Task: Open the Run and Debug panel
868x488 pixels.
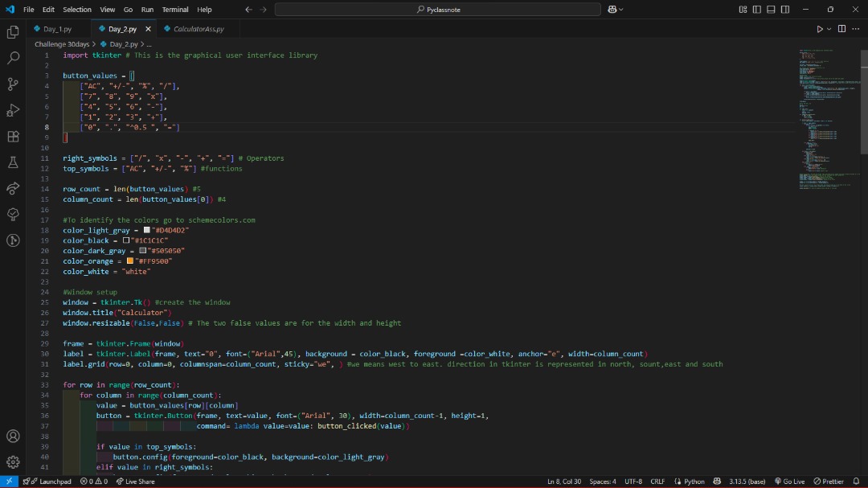Action: pyautogui.click(x=12, y=110)
